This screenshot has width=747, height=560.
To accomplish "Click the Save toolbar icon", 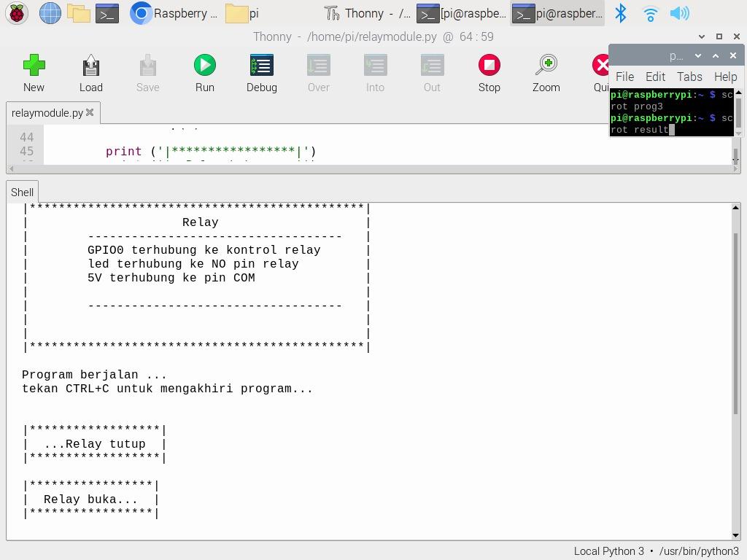I will 147,74.
